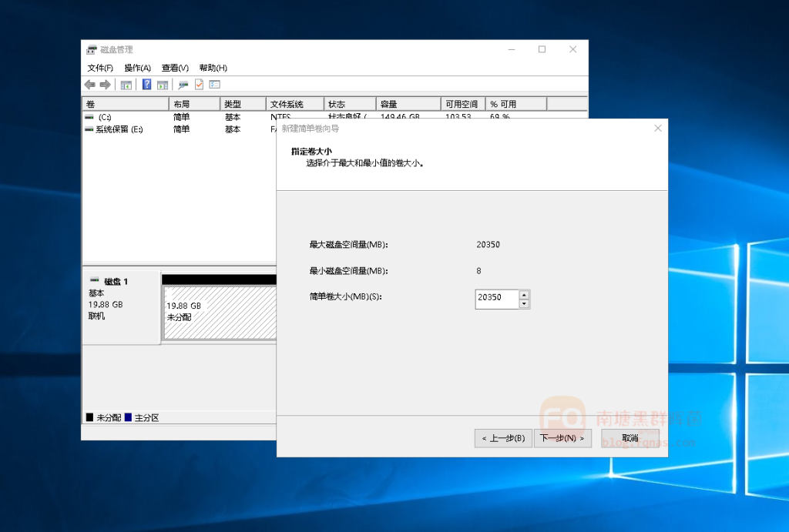Increase volume size with up spinner arrow
The image size is (789, 532).
[524, 294]
